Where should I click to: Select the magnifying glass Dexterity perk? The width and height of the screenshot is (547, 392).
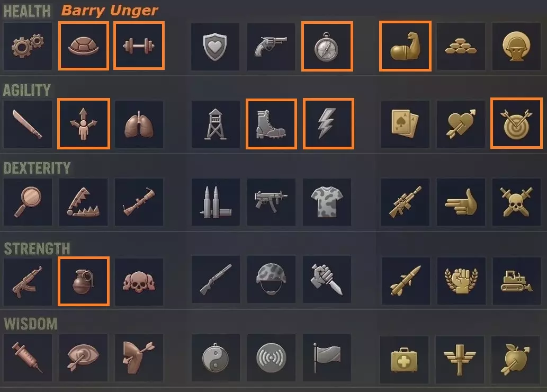[x=28, y=202]
